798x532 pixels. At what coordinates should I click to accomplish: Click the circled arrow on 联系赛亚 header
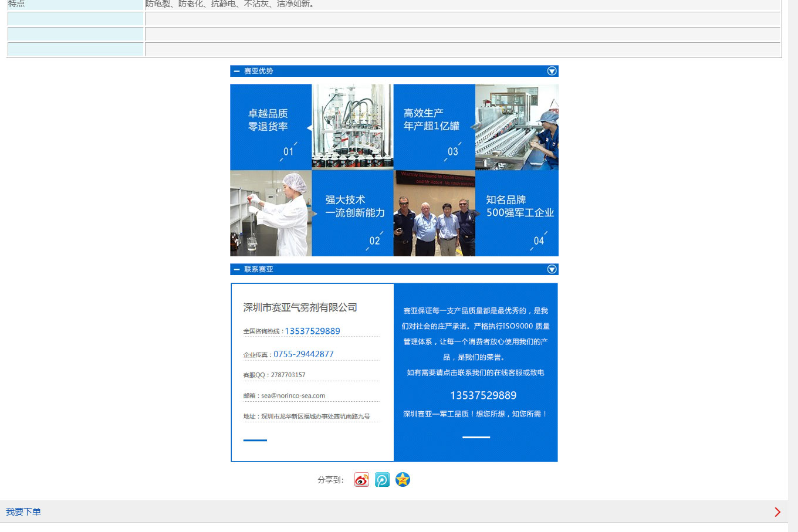[552, 269]
